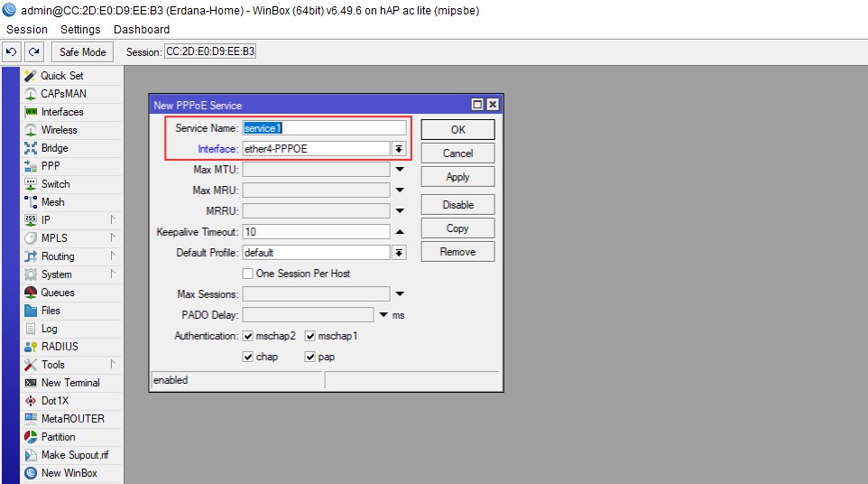Image resolution: width=868 pixels, height=484 pixels.
Task: Expand the Max MTU field arrow
Action: pos(399,169)
